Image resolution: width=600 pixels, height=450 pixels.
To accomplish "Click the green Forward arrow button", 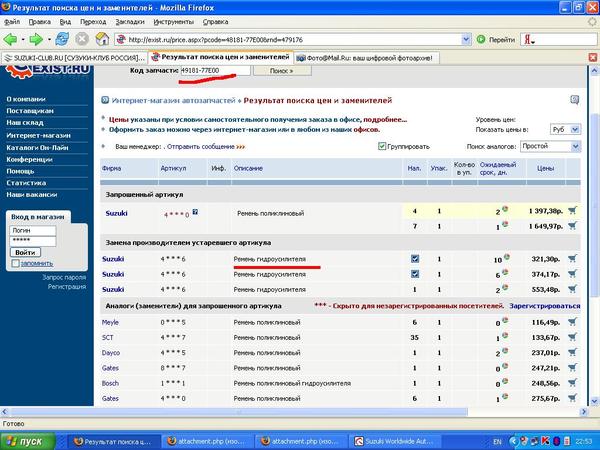I will pos(36,39).
